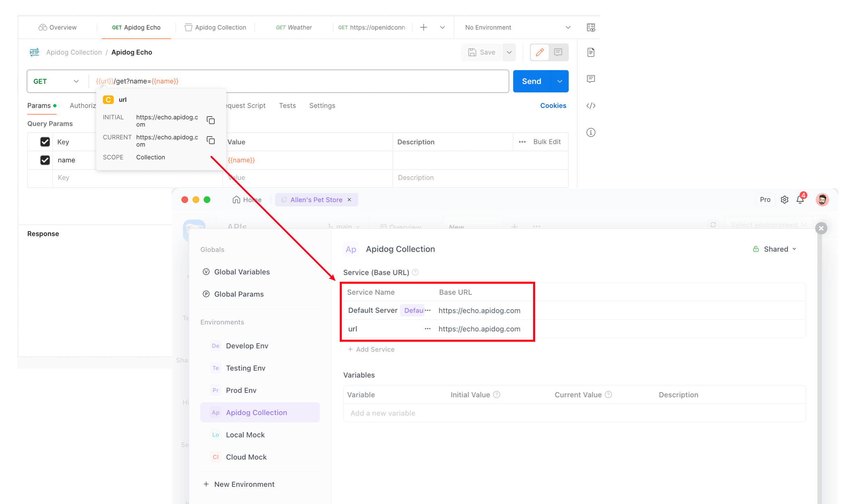
Task: Switch to the Overview tab
Action: tap(57, 27)
